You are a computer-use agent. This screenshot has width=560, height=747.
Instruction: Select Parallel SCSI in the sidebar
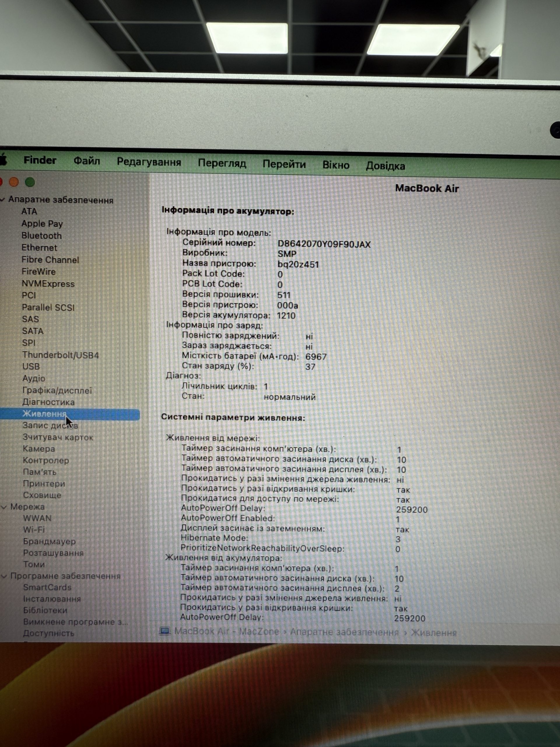coord(48,307)
